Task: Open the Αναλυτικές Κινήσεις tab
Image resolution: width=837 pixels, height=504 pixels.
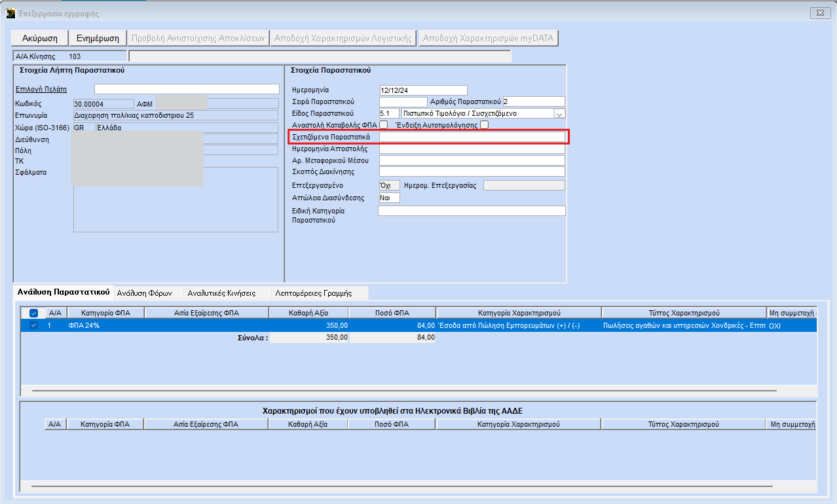Action: tap(221, 293)
